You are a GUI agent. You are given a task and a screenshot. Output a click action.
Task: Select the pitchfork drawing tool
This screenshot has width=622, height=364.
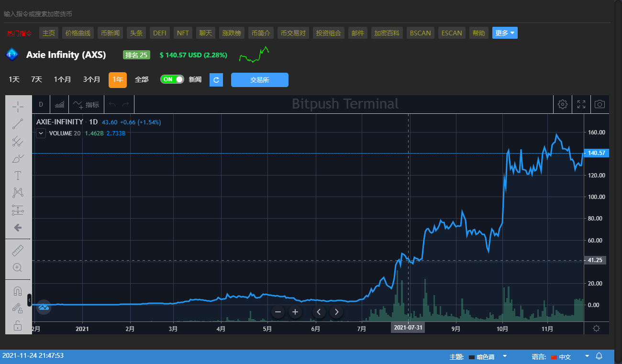tap(18, 141)
